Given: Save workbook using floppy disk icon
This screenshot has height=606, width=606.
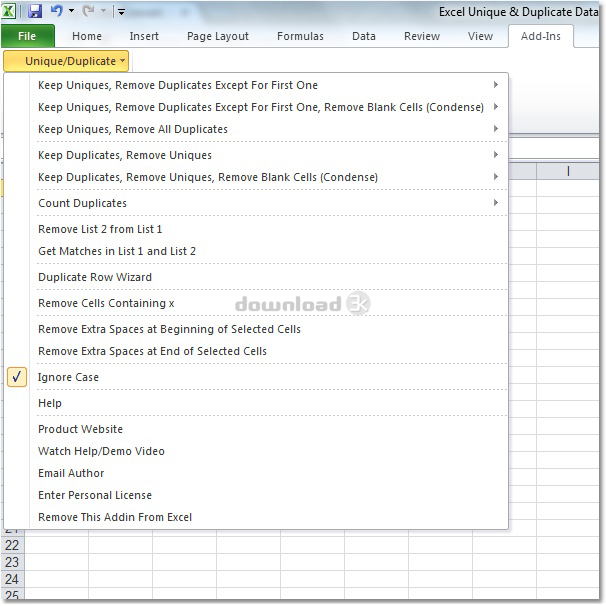Looking at the screenshot, I should [34, 11].
